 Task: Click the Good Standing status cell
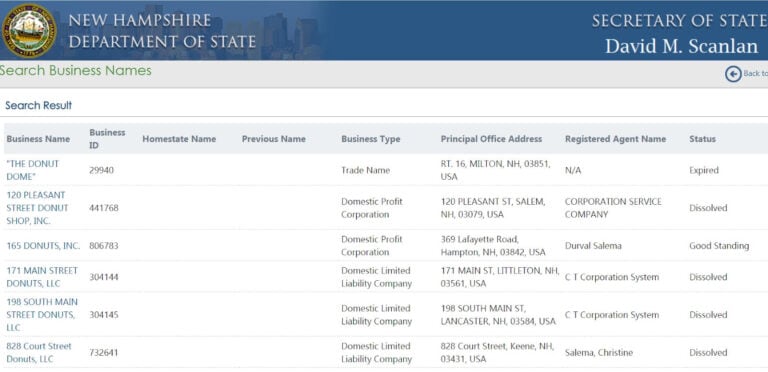pyautogui.click(x=719, y=246)
